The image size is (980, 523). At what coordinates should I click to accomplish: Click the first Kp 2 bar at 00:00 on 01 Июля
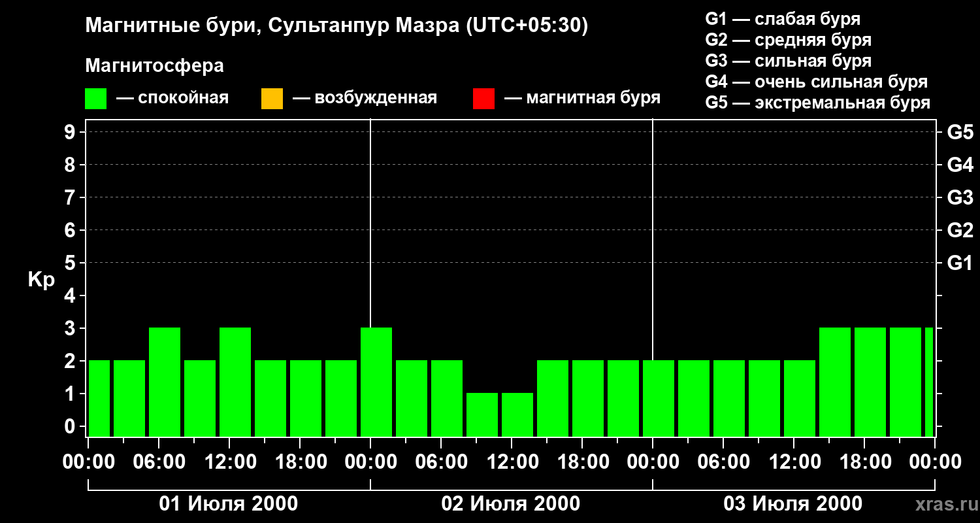[99, 398]
